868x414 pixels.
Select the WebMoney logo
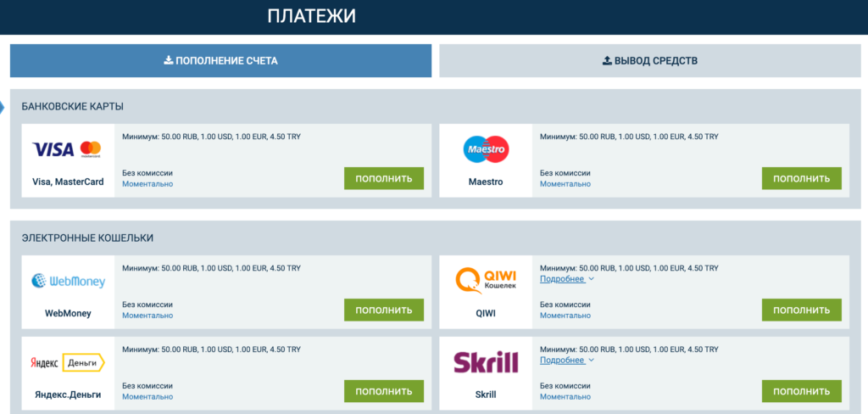(x=68, y=281)
